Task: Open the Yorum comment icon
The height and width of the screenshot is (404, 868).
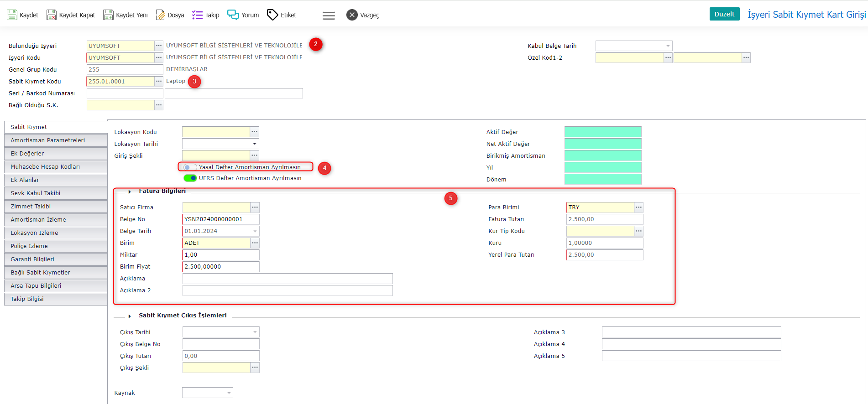Action: tap(233, 15)
